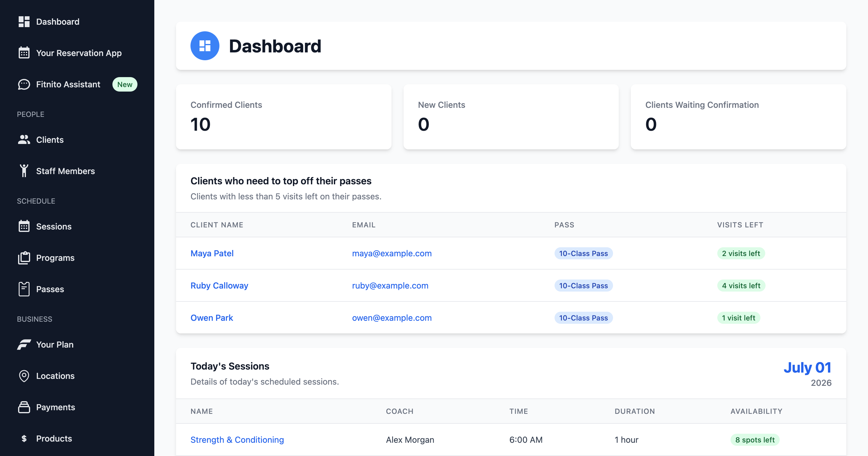Click email ruby@example.com
This screenshot has height=456, width=868.
pos(390,286)
